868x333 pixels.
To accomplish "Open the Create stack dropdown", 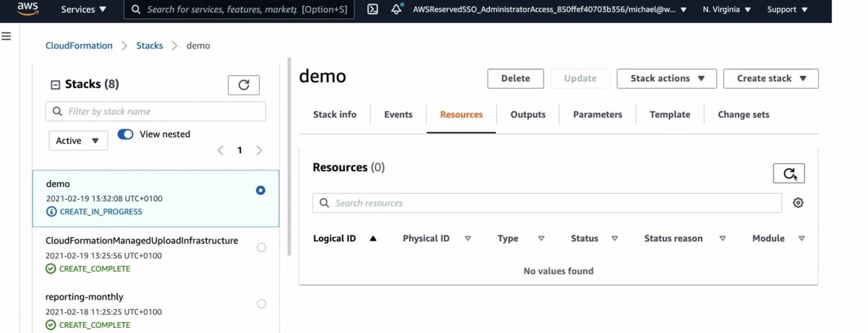I will click(771, 78).
